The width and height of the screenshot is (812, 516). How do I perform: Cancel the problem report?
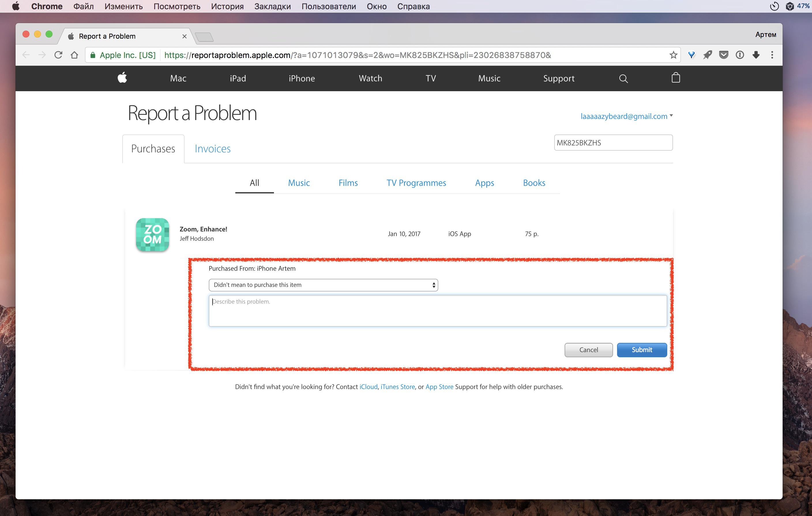coord(589,350)
